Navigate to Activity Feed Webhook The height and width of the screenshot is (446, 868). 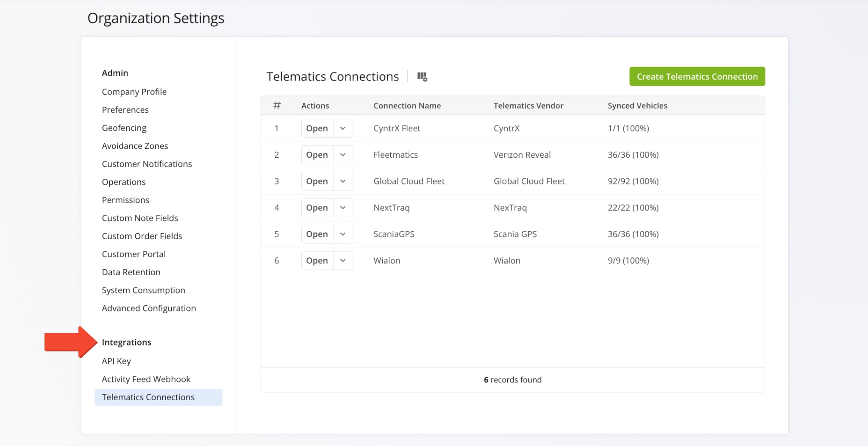click(146, 379)
